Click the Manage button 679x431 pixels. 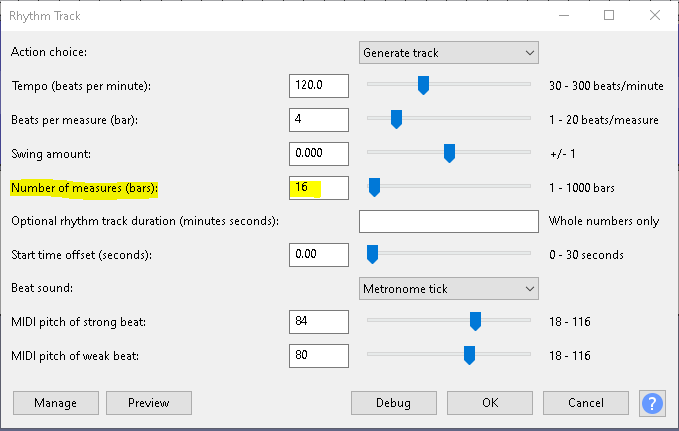56,403
